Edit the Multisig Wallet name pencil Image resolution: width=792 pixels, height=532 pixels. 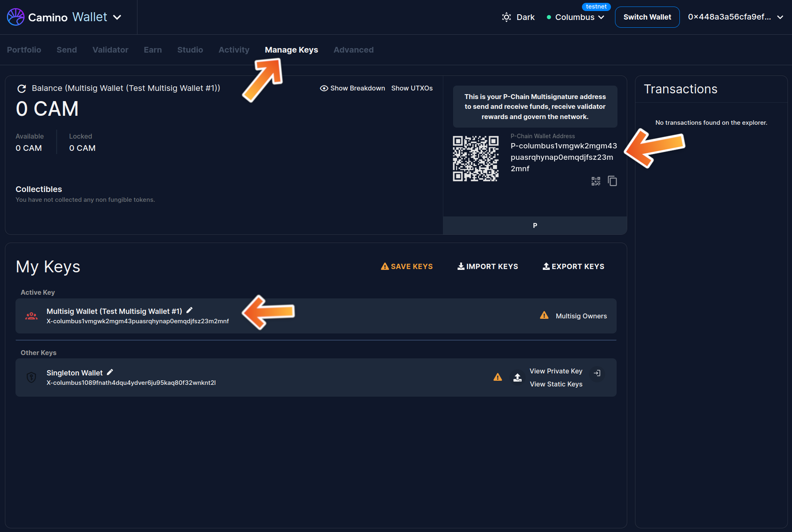point(189,311)
